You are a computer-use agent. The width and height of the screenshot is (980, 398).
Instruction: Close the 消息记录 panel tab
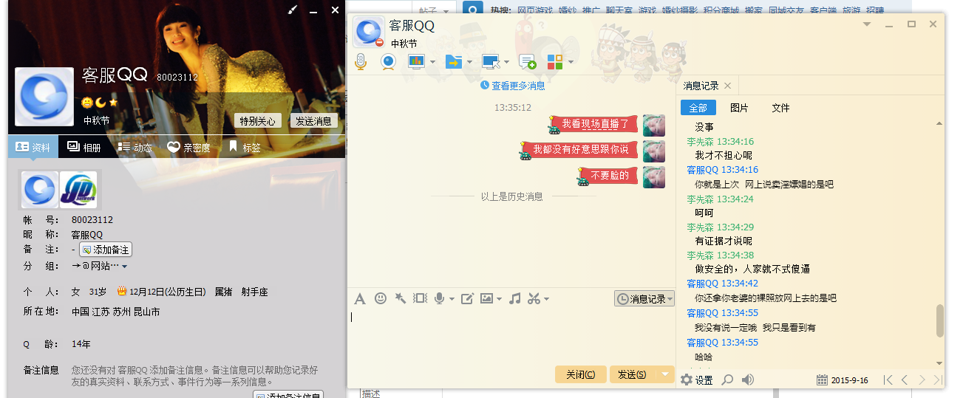click(x=727, y=86)
